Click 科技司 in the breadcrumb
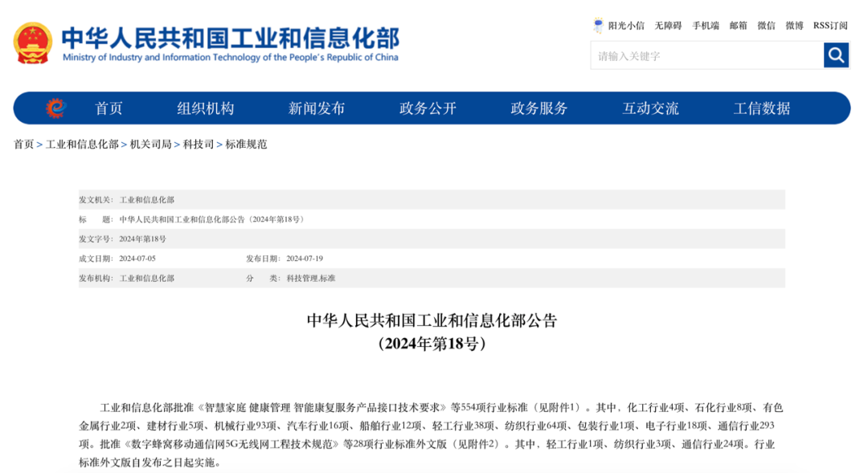Screen dimensions: 868x473 click(199, 145)
